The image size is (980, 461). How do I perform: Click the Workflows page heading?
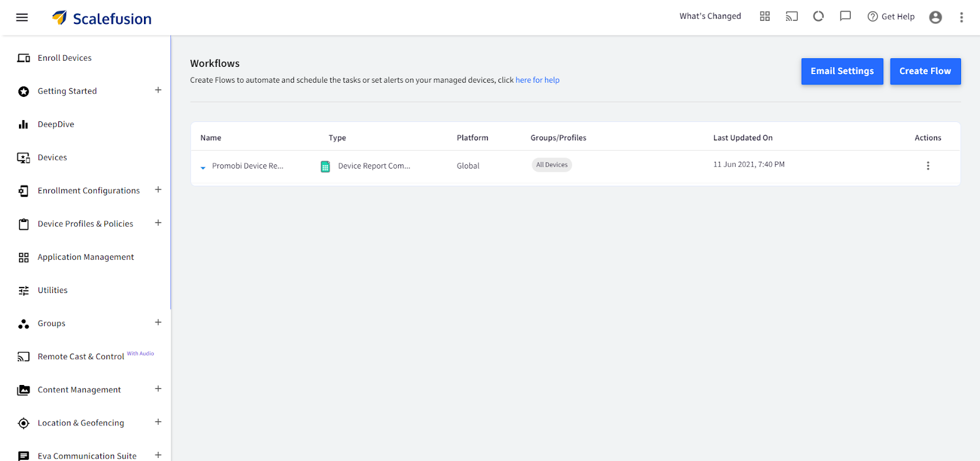click(x=215, y=64)
